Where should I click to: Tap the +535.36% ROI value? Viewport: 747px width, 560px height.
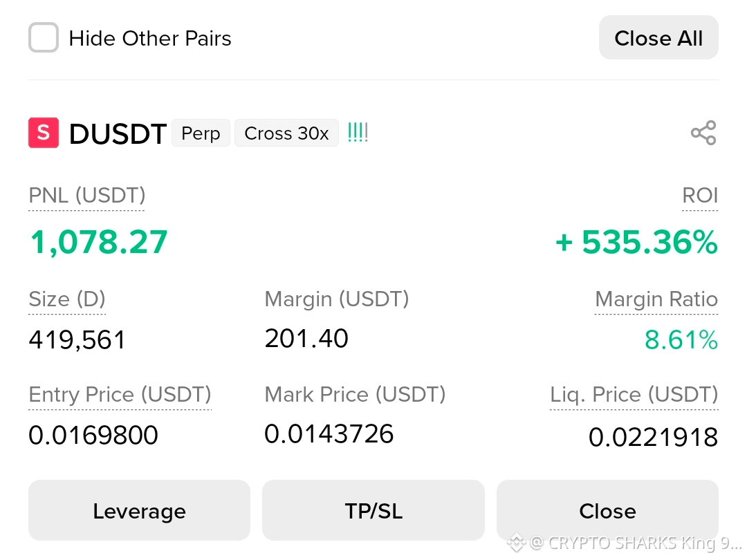[636, 242]
